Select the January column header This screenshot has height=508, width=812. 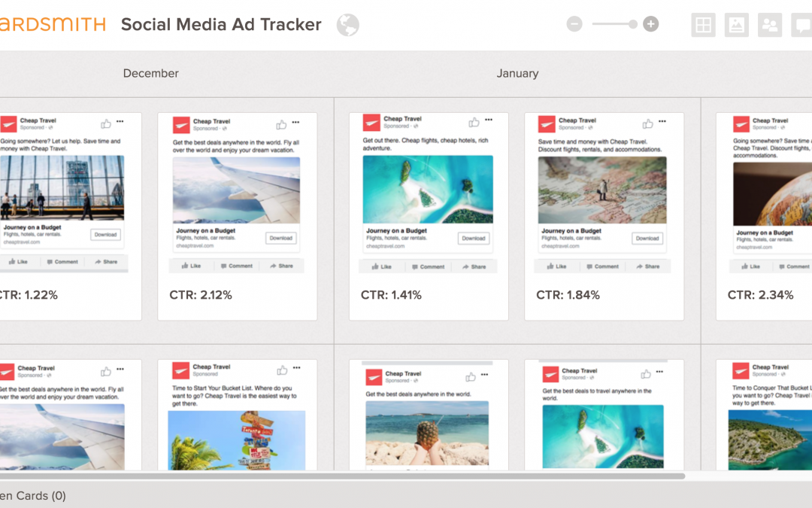tap(517, 73)
